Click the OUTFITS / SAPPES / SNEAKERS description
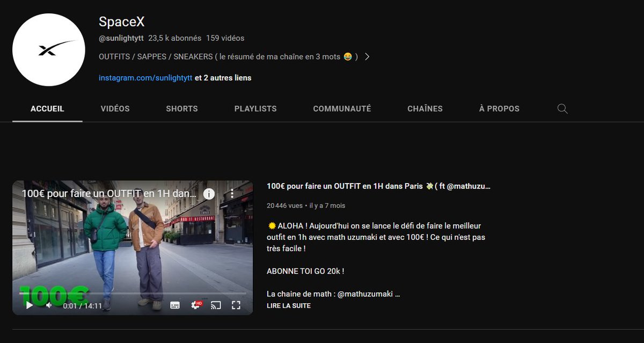 tap(229, 56)
